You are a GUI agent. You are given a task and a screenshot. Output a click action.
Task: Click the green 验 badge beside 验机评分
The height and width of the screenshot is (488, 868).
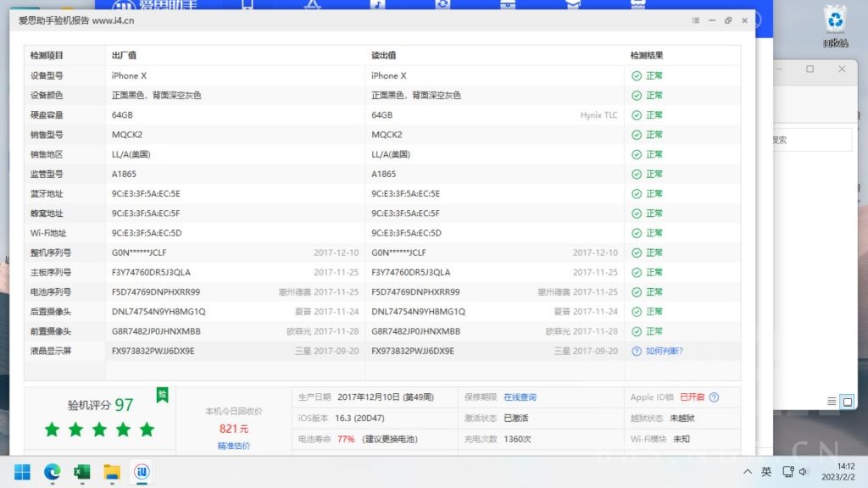click(161, 395)
